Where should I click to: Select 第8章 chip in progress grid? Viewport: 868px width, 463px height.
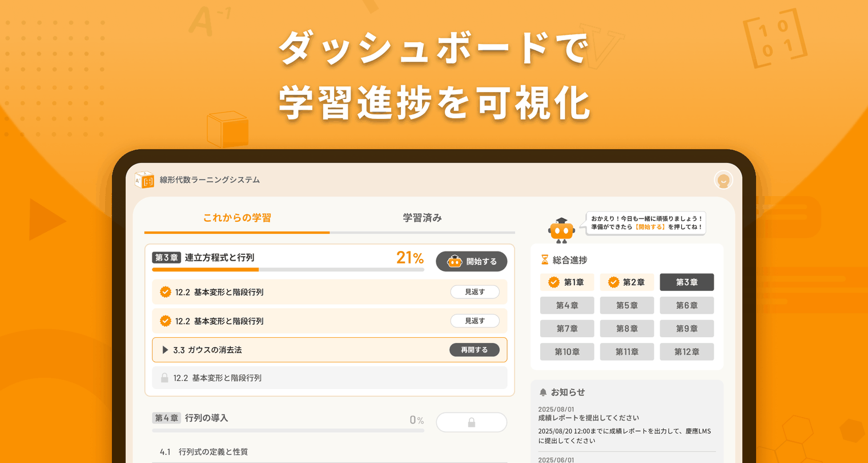pos(627,329)
